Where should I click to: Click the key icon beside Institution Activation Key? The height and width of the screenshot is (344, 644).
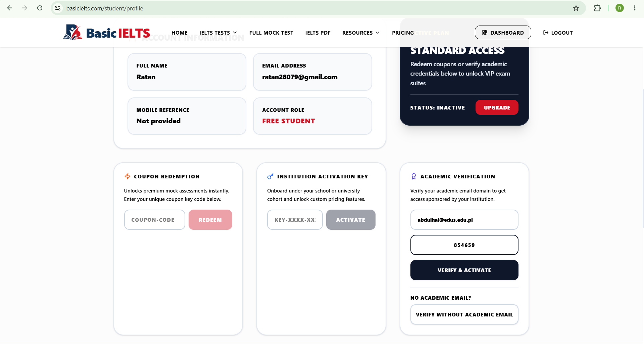270,176
